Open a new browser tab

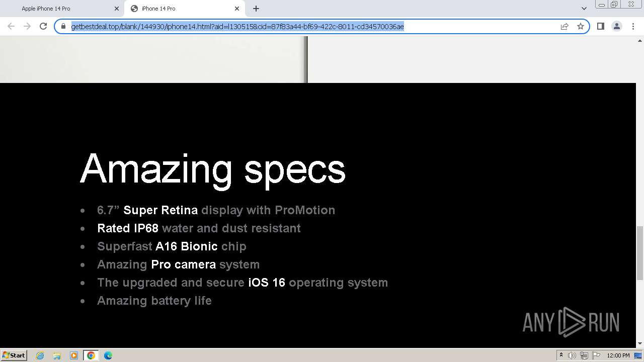[256, 9]
